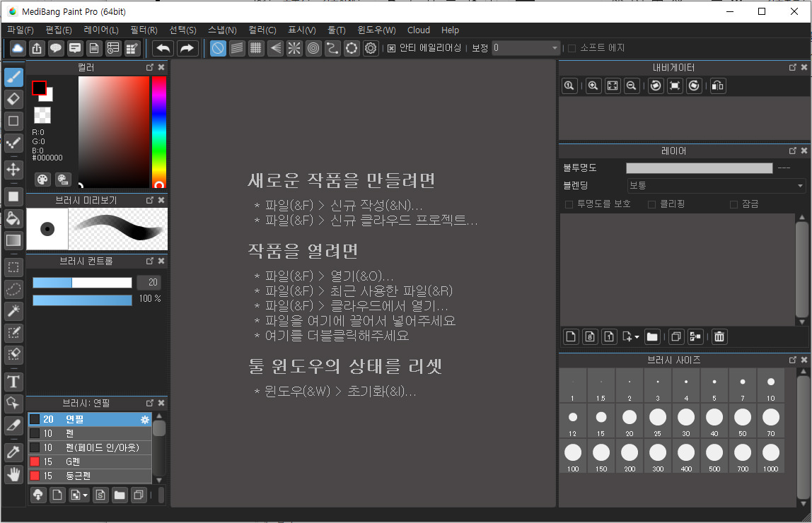Image resolution: width=812 pixels, height=523 pixels.
Task: Select the Gradient tool
Action: [13, 240]
